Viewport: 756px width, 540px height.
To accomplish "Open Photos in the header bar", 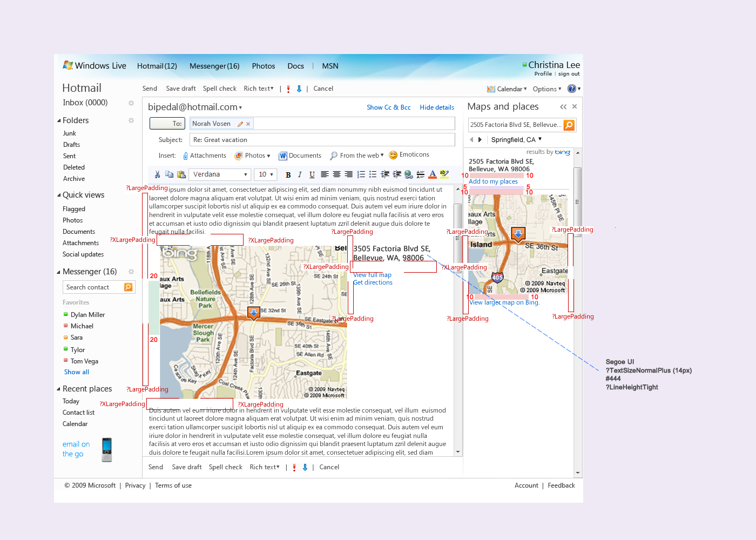I will 264,66.
